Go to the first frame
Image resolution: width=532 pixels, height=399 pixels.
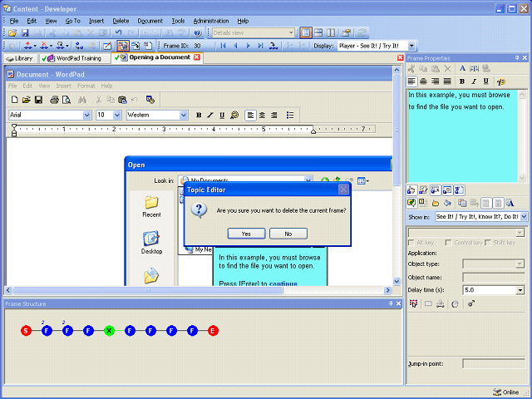tap(223, 46)
